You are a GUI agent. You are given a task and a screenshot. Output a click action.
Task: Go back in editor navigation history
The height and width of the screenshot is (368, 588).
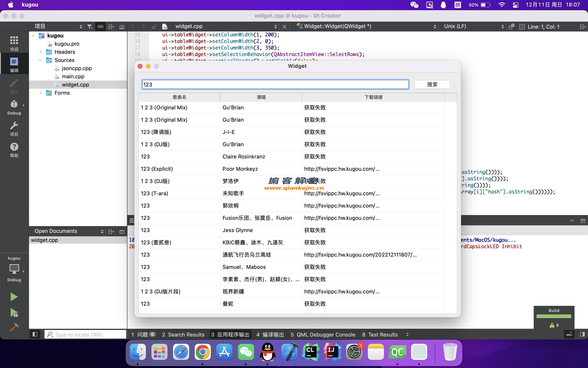133,27
